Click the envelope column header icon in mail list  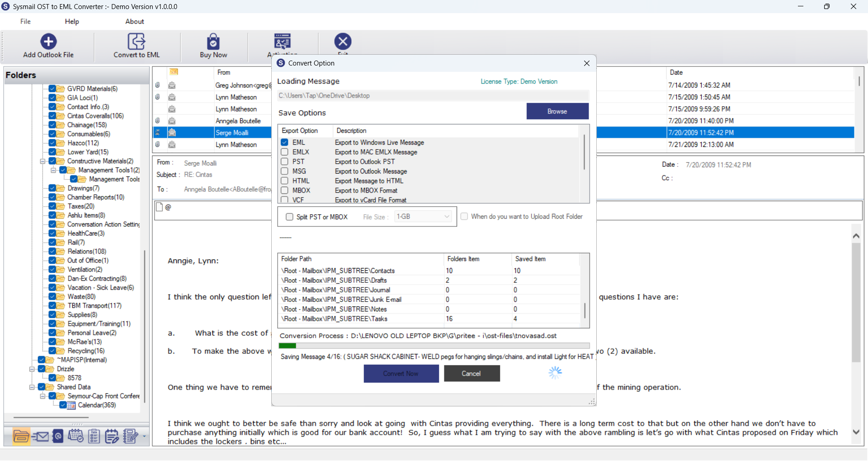pyautogui.click(x=174, y=72)
